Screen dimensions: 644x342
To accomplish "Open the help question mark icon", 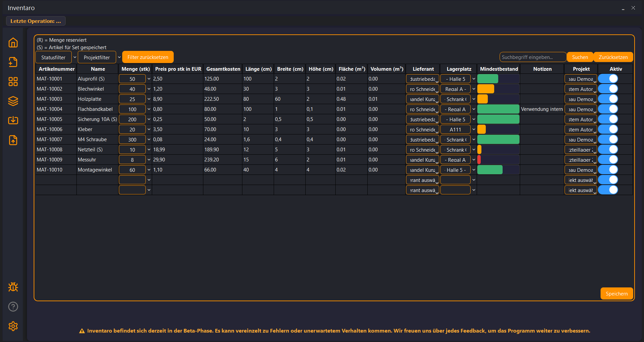I will [x=13, y=307].
